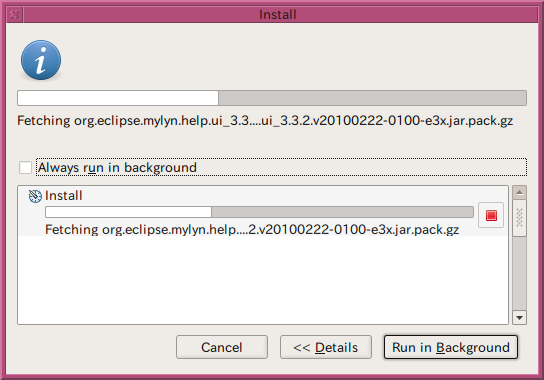Click Run in Background button
This screenshot has height=380, width=544.
[451, 347]
